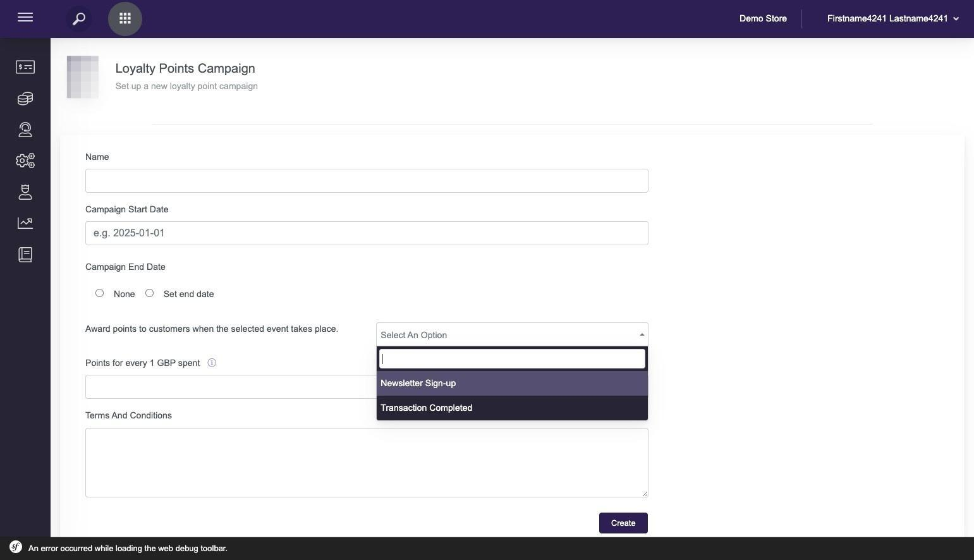The height and width of the screenshot is (560, 974).
Task: Click the Demo Store link
Action: click(x=763, y=19)
